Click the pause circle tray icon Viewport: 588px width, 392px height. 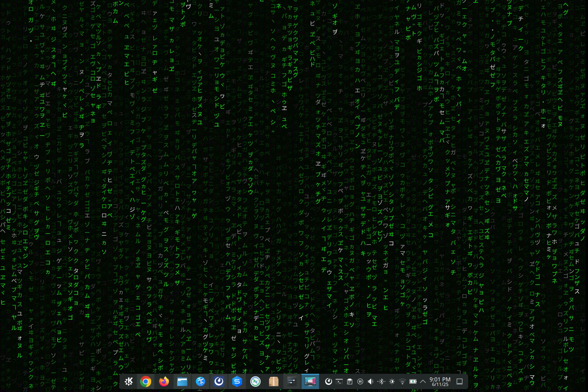360,382
